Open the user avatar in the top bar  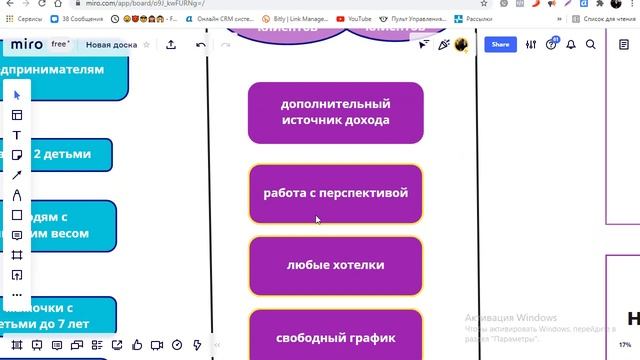coord(462,44)
